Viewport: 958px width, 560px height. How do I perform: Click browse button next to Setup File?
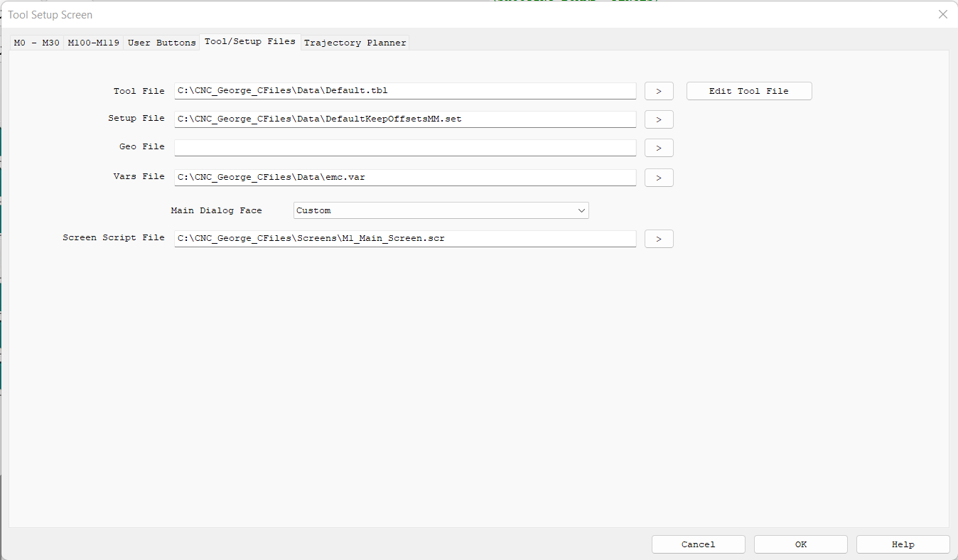tap(659, 119)
